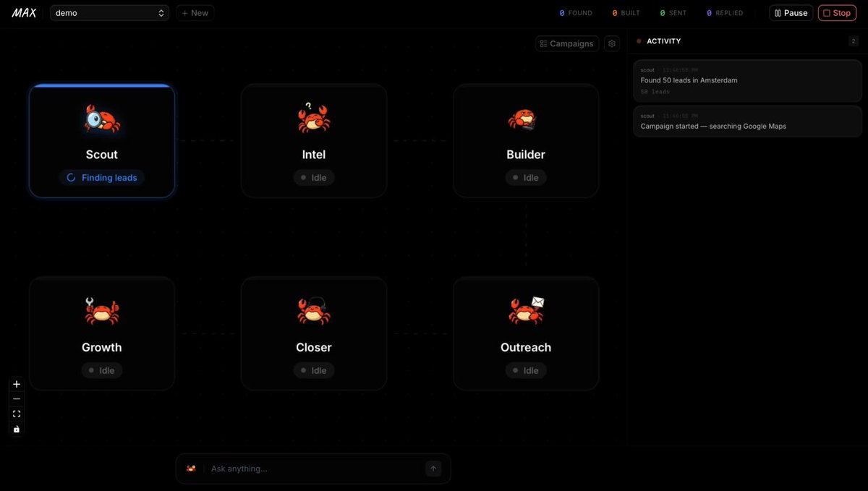Image resolution: width=868 pixels, height=491 pixels.
Task: Select the Intel crab question-mark icon
Action: pos(313,118)
